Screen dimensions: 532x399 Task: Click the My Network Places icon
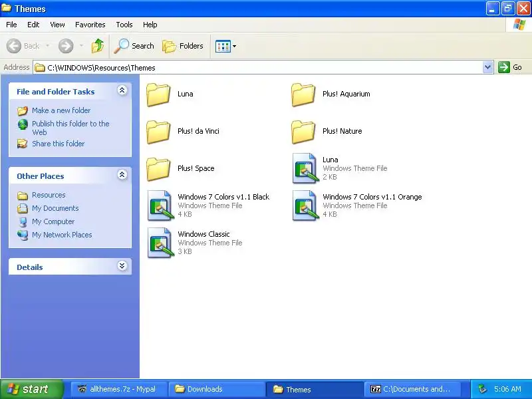pos(23,235)
